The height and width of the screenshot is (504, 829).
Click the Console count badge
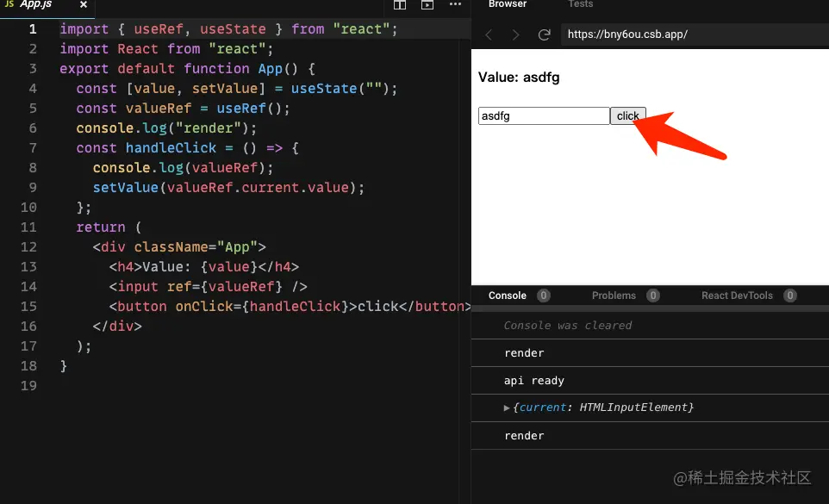[543, 296]
